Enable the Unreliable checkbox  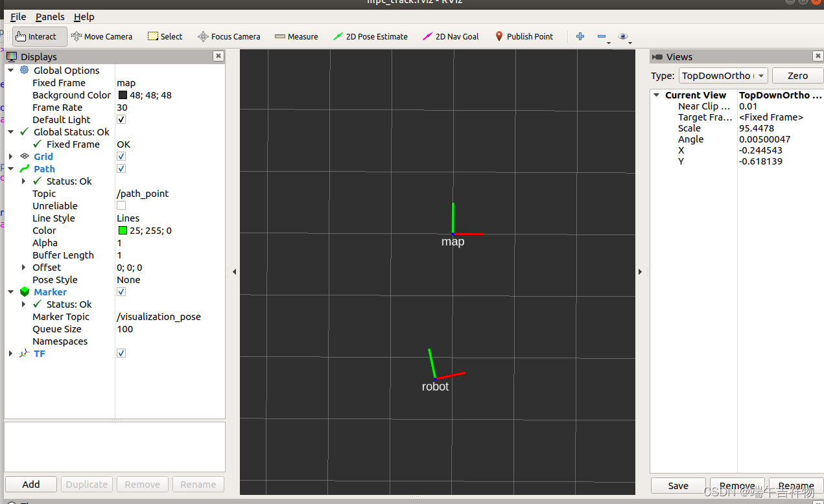point(121,205)
